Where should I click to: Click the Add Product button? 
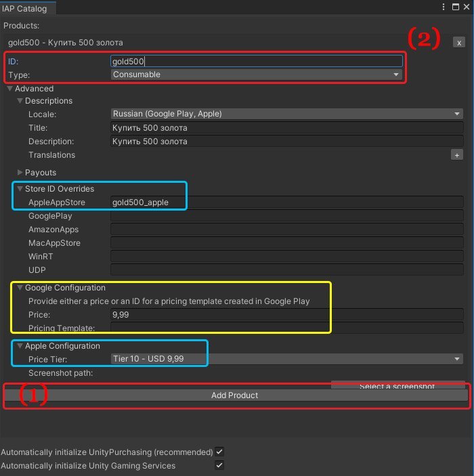(x=235, y=395)
